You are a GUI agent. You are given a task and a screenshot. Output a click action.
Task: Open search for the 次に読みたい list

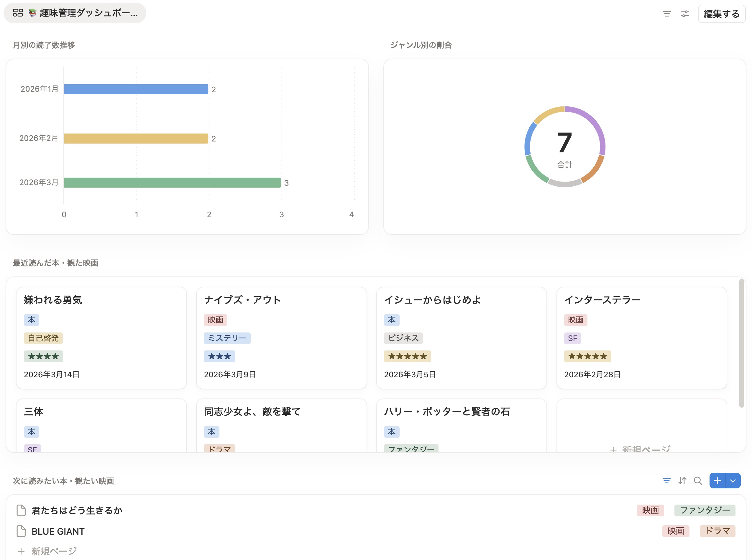click(x=698, y=480)
